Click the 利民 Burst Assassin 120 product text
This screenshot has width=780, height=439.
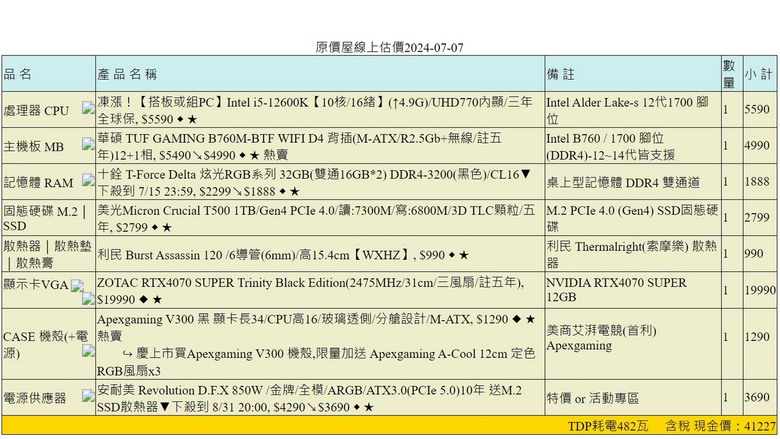pos(283,255)
